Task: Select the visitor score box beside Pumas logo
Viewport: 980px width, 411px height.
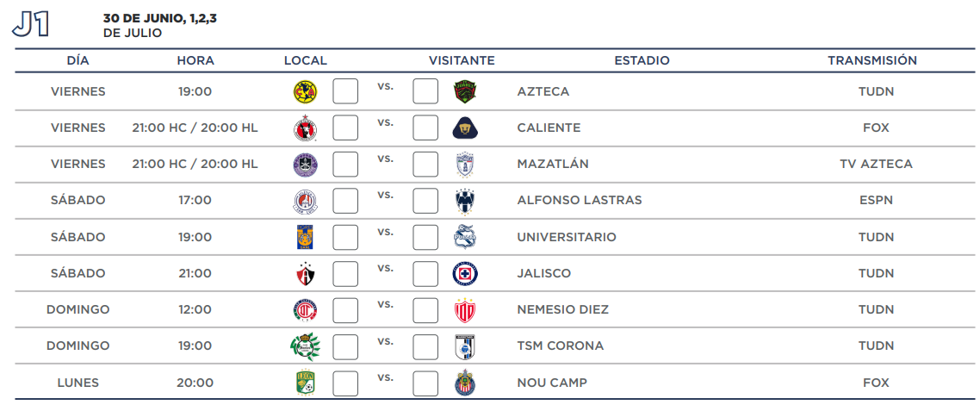Action: point(425,128)
